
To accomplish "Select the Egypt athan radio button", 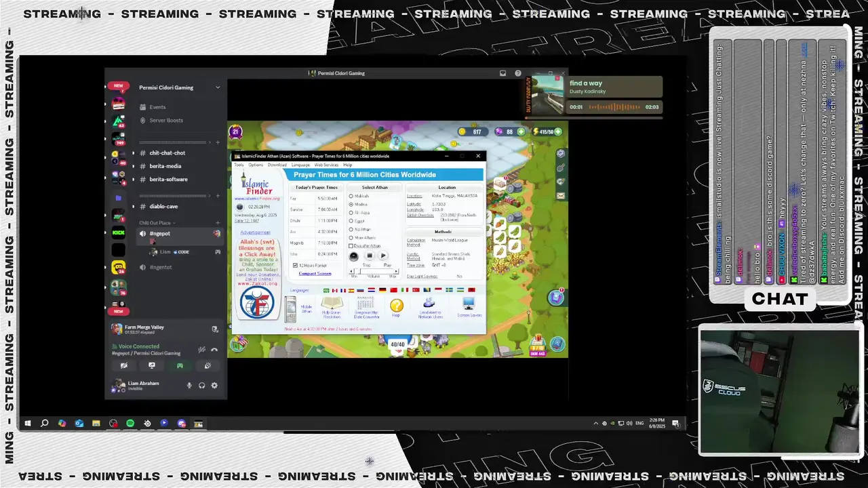I will (351, 221).
